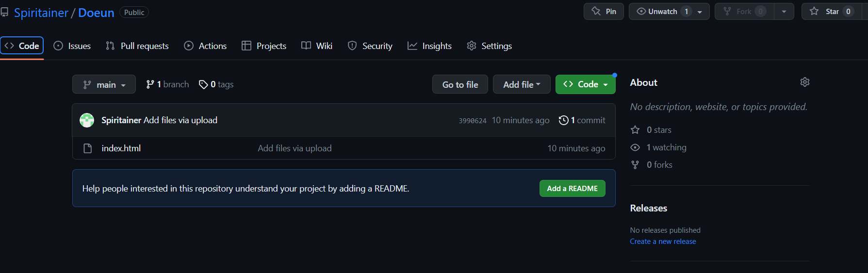868x273 pixels.
Task: Open the Issues tab
Action: [x=72, y=46]
